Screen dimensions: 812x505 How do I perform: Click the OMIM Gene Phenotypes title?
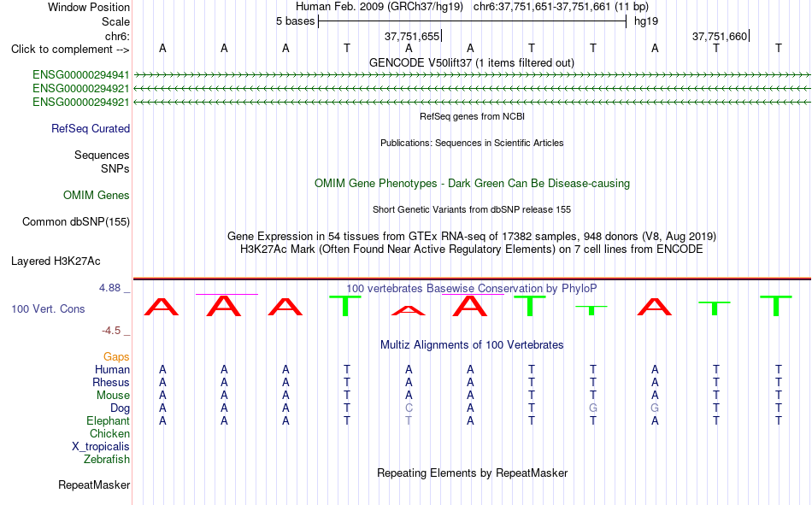[x=472, y=184]
